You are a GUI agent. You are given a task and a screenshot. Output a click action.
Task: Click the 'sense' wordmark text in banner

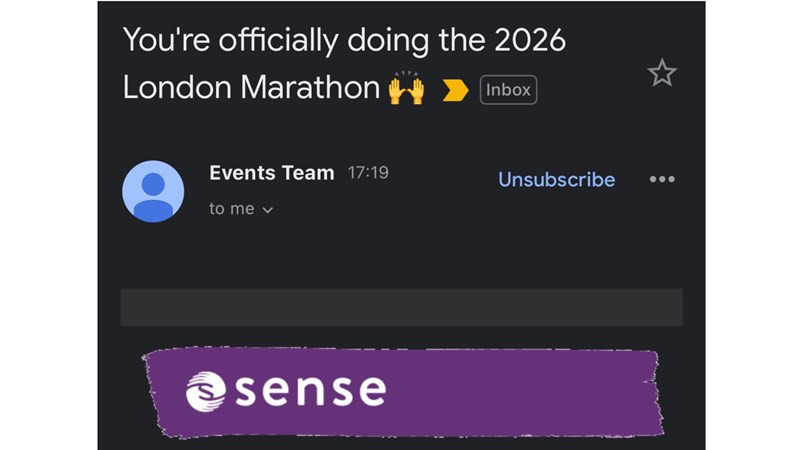pyautogui.click(x=310, y=391)
